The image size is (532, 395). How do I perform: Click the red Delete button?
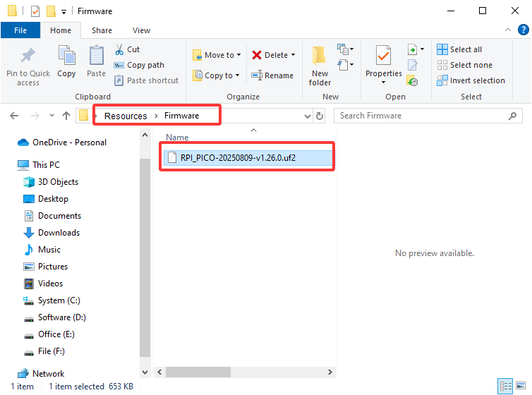270,55
